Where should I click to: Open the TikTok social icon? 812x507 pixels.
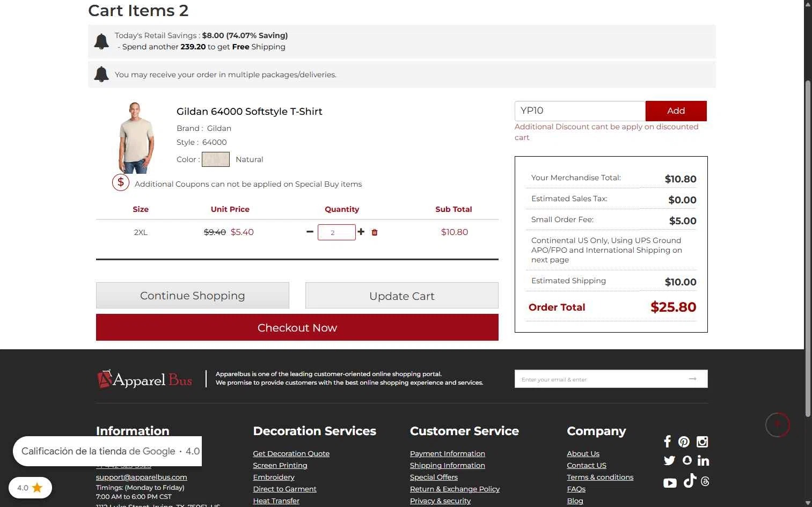(x=690, y=481)
